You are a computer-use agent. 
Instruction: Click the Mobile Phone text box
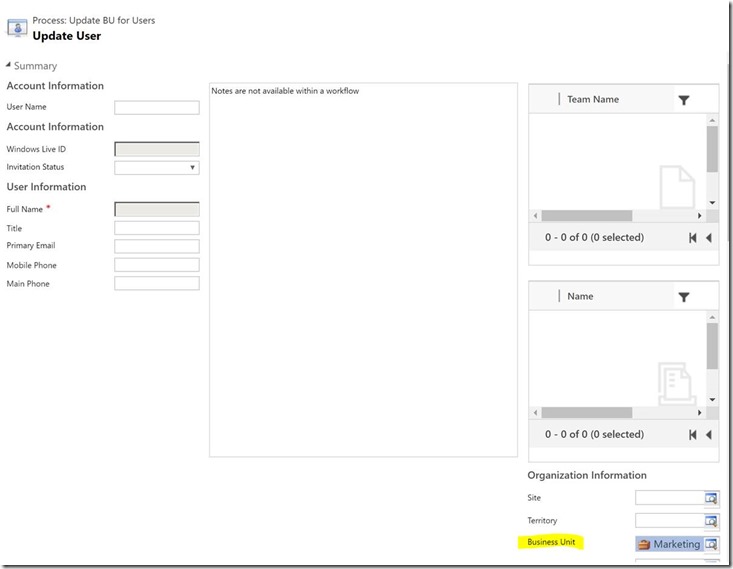click(157, 265)
